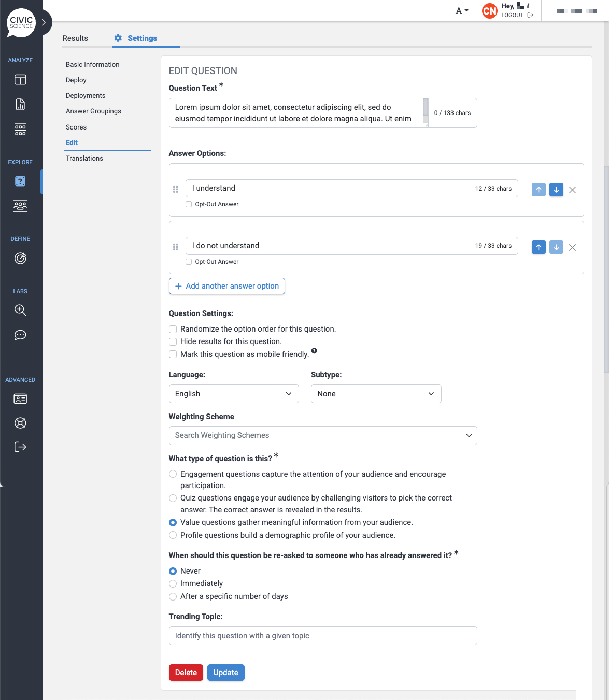The width and height of the screenshot is (609, 700).
Task: Switch to the Settings tab
Action: 136,38
